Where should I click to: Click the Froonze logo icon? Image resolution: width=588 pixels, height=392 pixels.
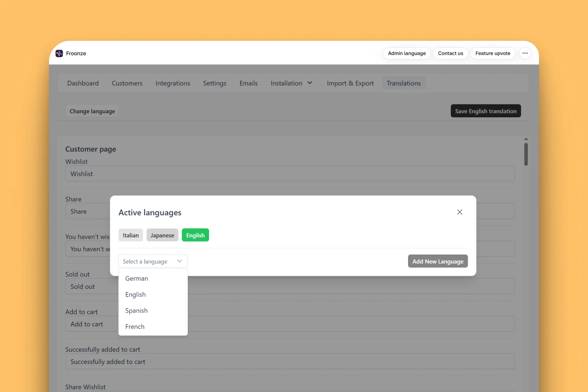(59, 53)
